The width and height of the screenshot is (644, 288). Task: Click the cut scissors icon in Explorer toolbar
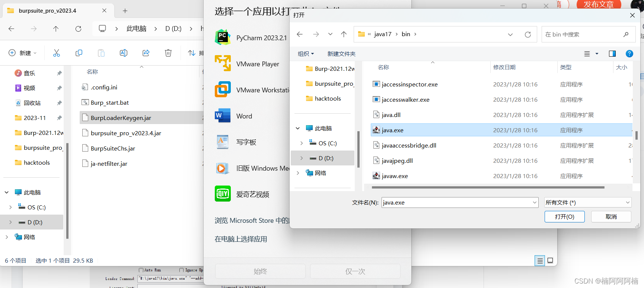tap(57, 53)
